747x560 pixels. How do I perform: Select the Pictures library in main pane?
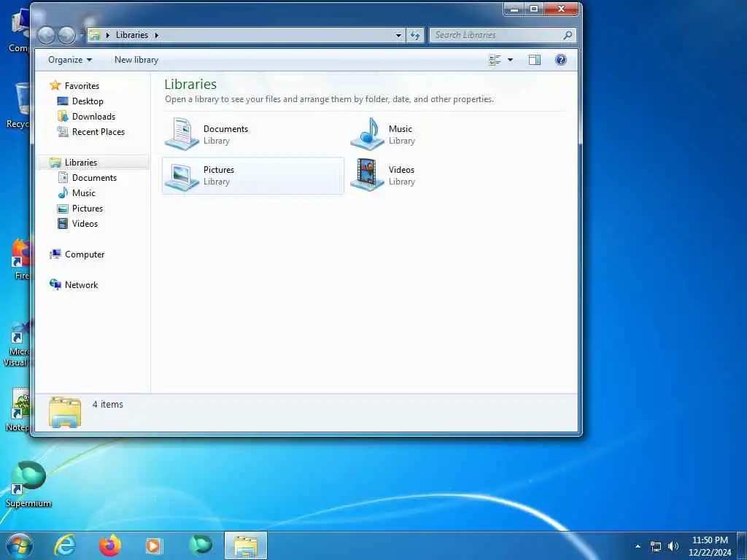[252, 175]
